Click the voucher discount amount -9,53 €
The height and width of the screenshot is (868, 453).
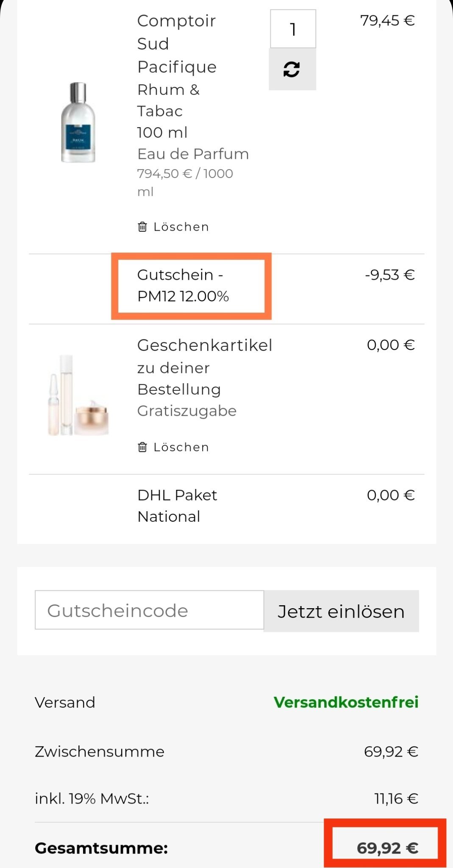(389, 275)
